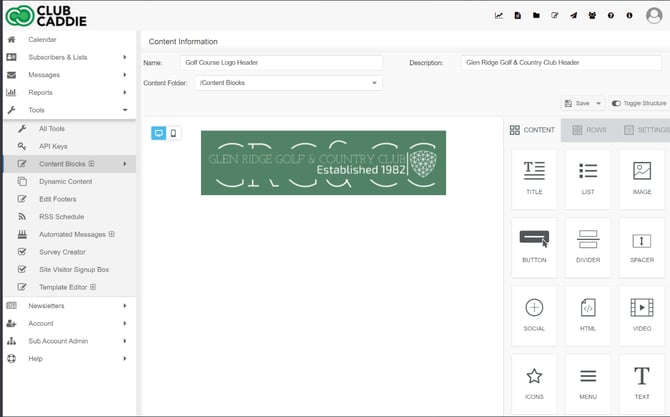Open Survey Creator in sidebar
The width and height of the screenshot is (670, 417).
coord(62,252)
